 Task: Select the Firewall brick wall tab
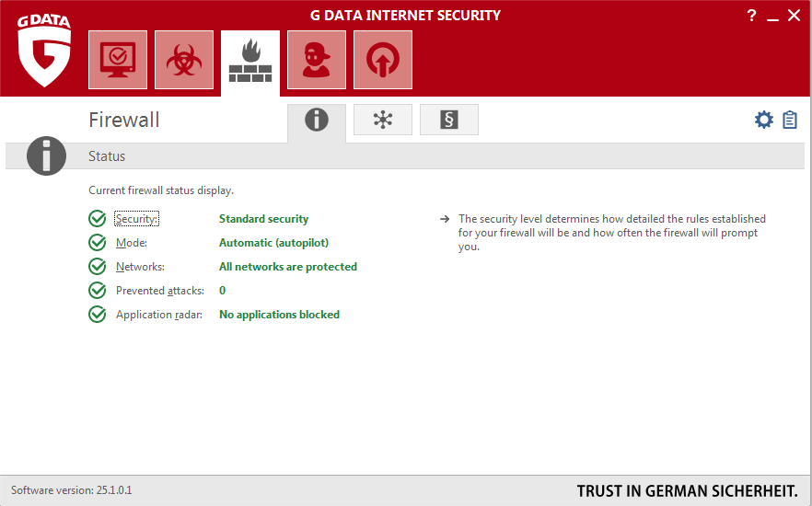(250, 62)
